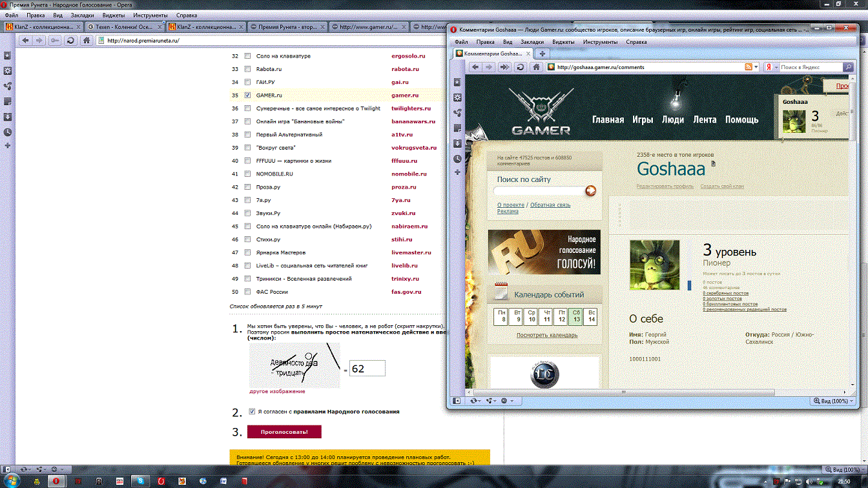Open Widgets gear icon in left Opera sidebar

8,71
